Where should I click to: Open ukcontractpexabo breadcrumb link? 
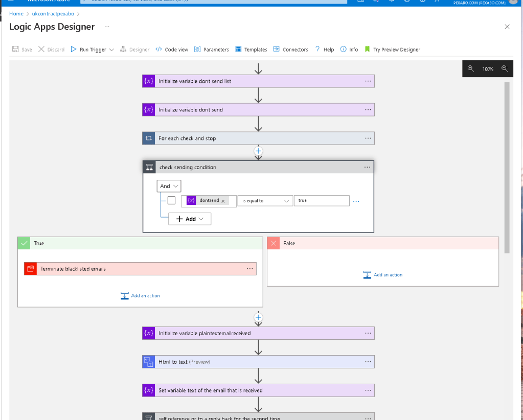53,14
